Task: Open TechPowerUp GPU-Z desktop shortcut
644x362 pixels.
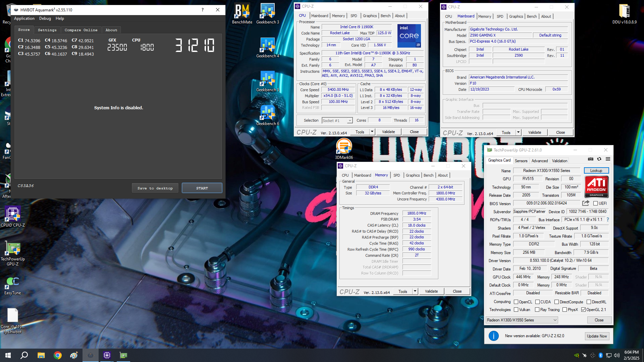Action: [13, 253]
